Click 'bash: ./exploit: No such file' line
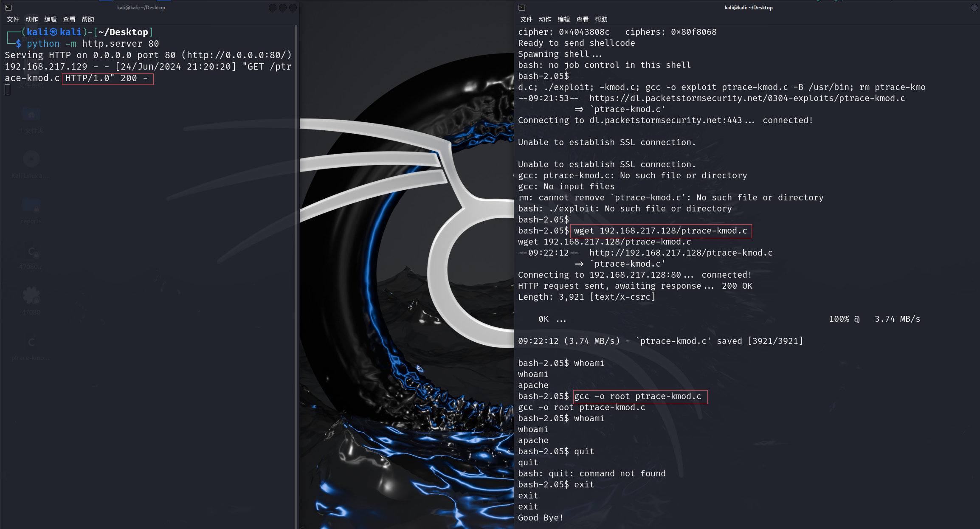The width and height of the screenshot is (980, 529). 625,208
